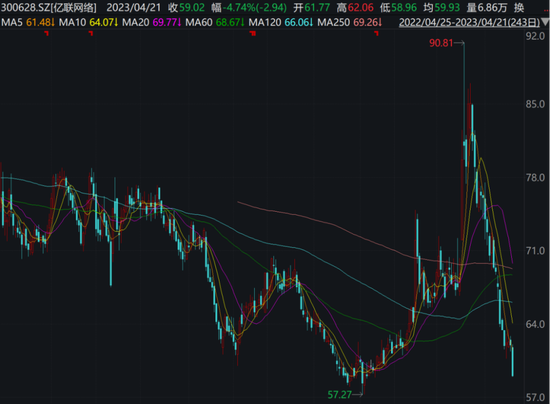Click the closing price 59.02
The height and width of the screenshot is (404, 550).
click(192, 7)
